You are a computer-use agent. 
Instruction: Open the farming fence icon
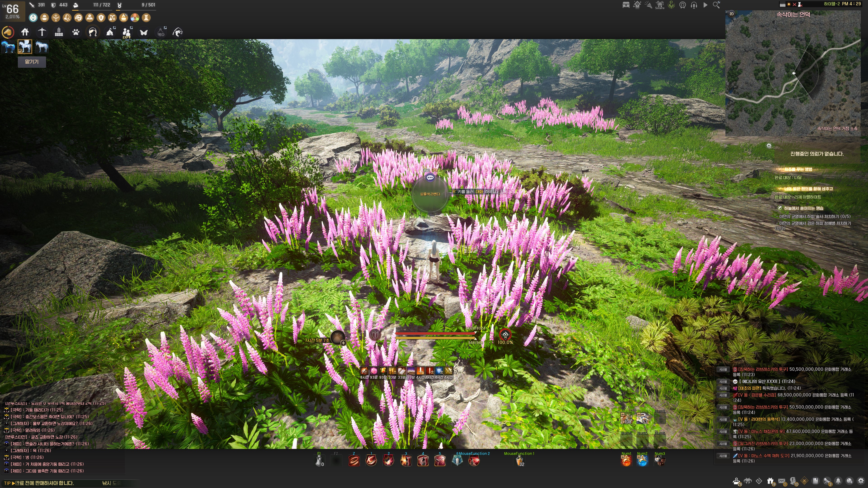(x=59, y=32)
